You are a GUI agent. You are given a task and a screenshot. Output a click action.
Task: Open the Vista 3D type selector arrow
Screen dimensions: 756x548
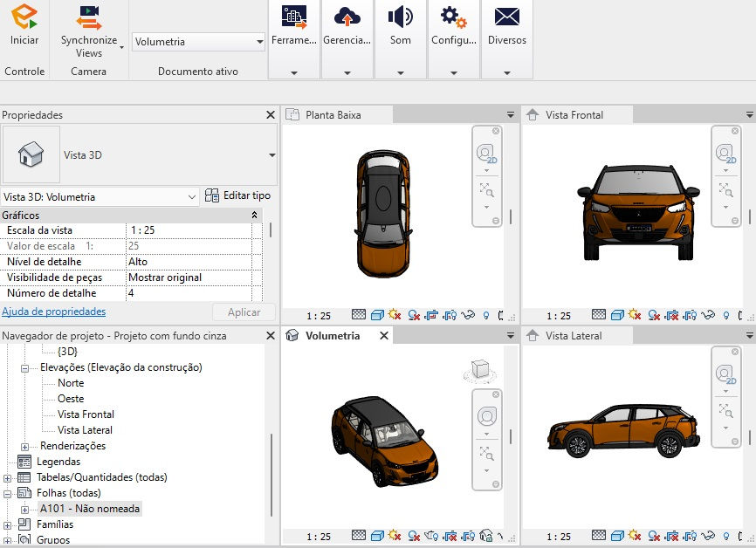tap(271, 155)
